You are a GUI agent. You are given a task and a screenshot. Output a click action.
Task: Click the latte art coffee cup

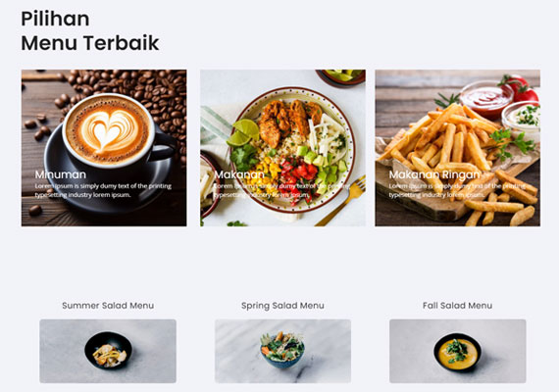(109, 131)
